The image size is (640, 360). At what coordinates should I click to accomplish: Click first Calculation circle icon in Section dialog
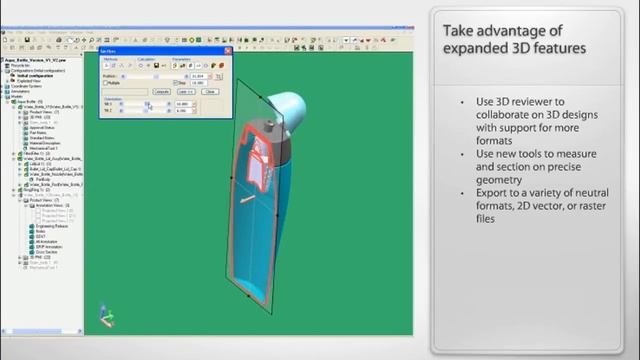(141, 66)
